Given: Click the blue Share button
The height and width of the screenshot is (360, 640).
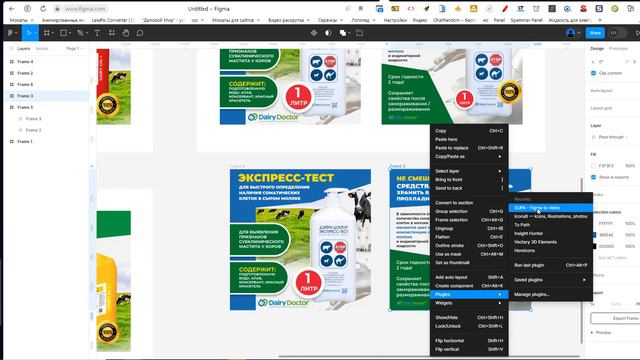Looking at the screenshot, I should 595,33.
